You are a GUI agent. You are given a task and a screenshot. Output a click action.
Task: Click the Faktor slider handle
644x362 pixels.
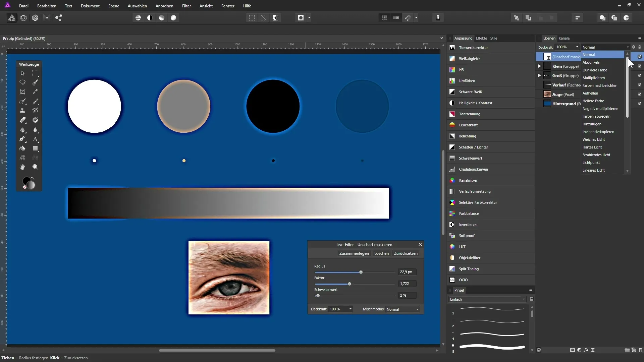click(350, 284)
